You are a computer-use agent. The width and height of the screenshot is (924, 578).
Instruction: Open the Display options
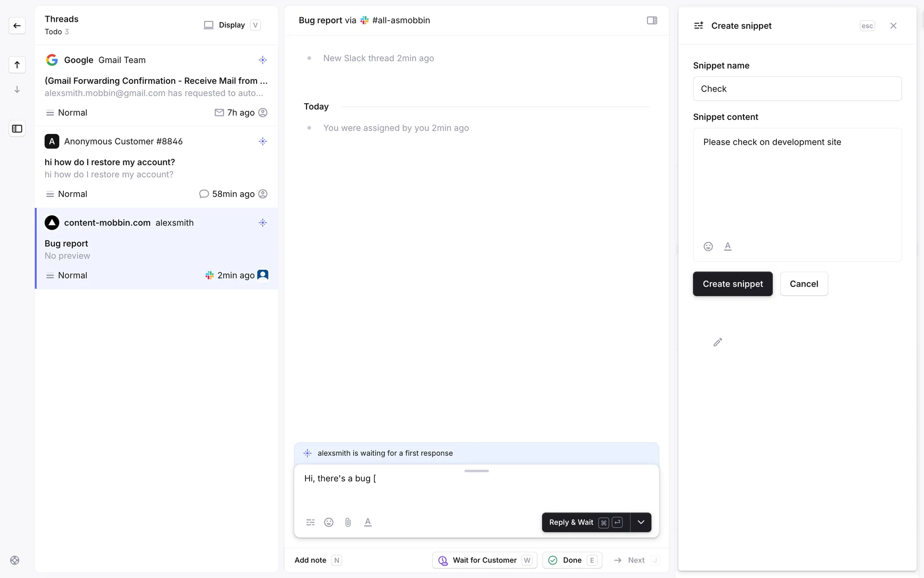tap(231, 25)
